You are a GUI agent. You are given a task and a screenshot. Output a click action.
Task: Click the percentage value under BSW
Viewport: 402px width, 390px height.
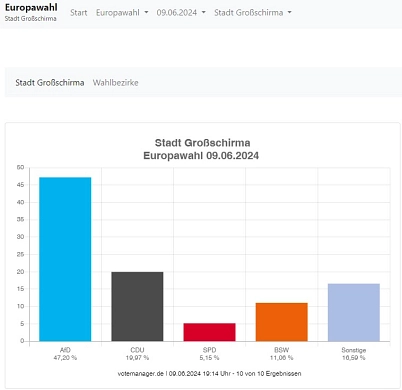click(x=282, y=358)
